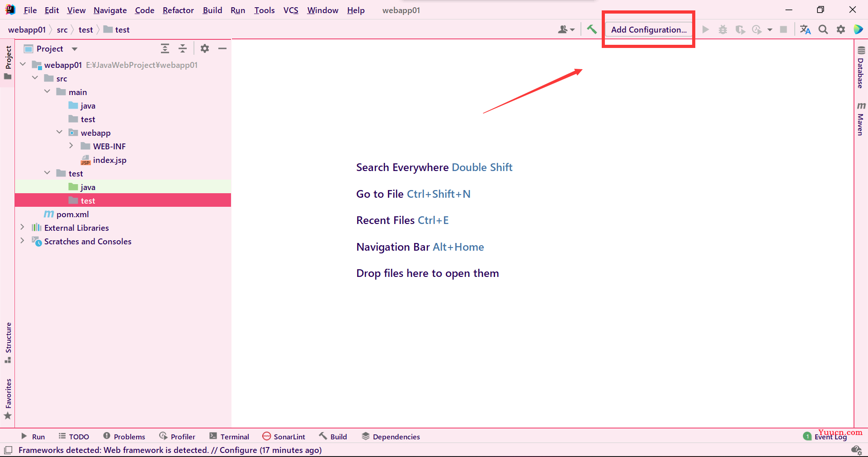Click the Profiler run icon in toolbar
This screenshot has height=457, width=868.
click(757, 29)
